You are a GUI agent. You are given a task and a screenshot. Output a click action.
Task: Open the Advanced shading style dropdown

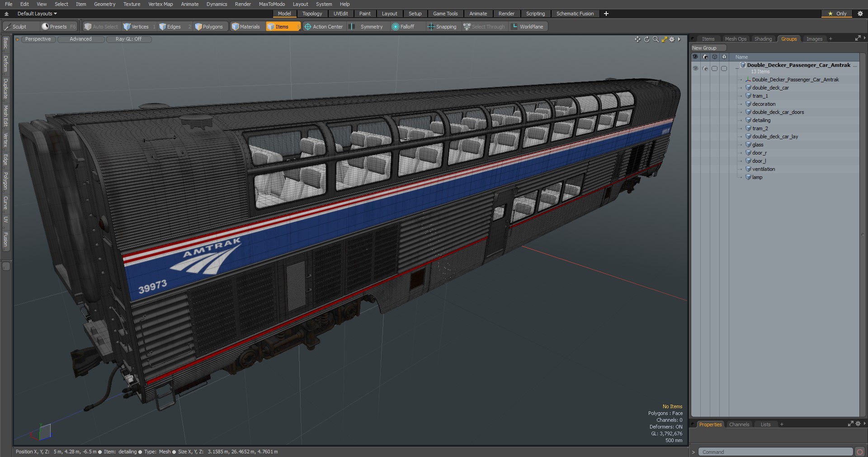(x=80, y=39)
